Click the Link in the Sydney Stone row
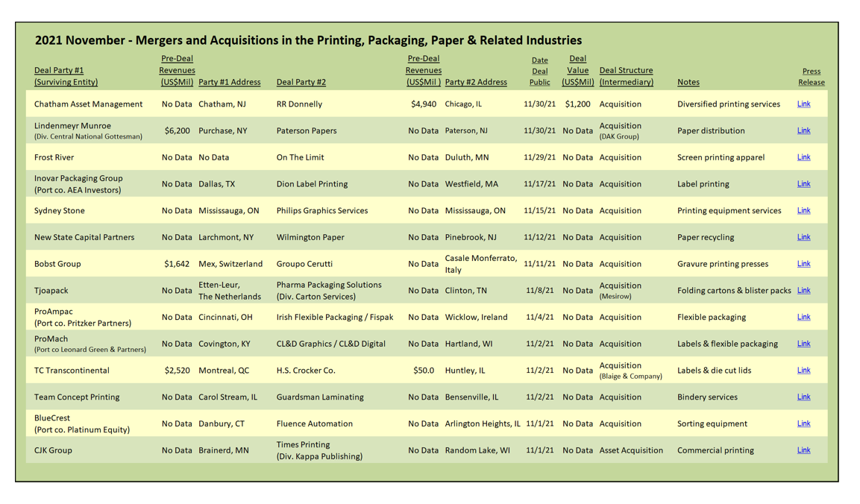Viewport: 860px width, 504px height. (803, 210)
